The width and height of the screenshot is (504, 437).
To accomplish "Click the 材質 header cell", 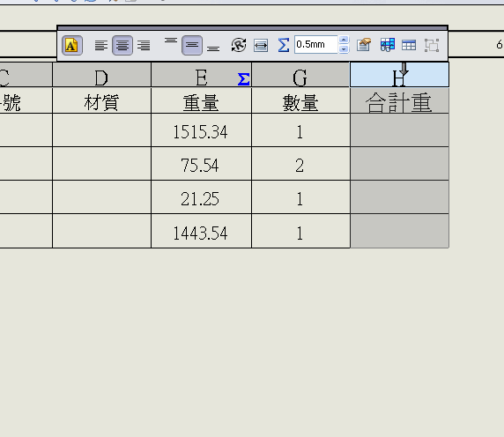I will (x=101, y=100).
